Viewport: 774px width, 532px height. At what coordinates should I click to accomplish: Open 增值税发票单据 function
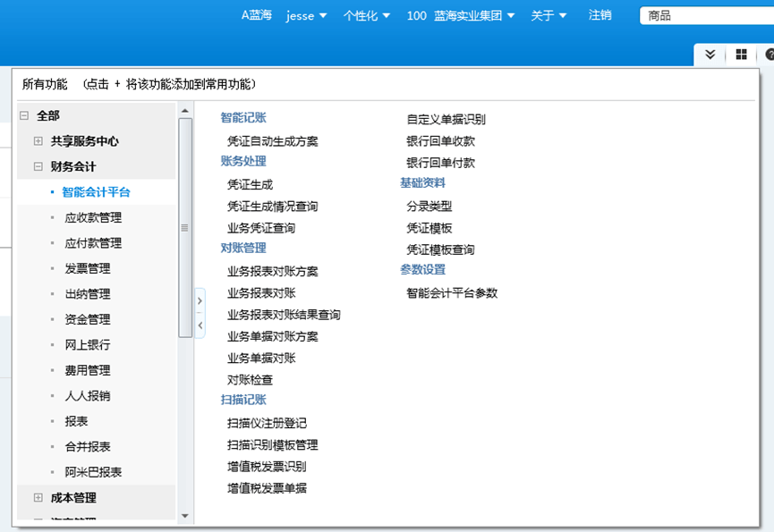[x=267, y=488]
